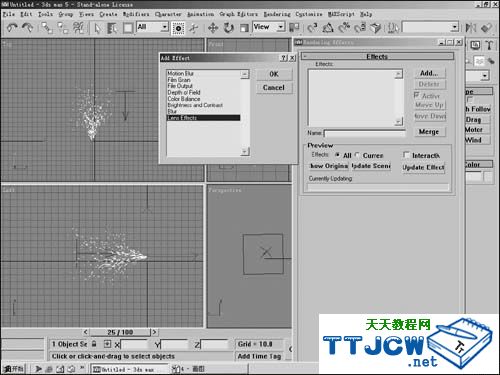
Task: Collapse the Effects rollout header
Action: click(377, 56)
